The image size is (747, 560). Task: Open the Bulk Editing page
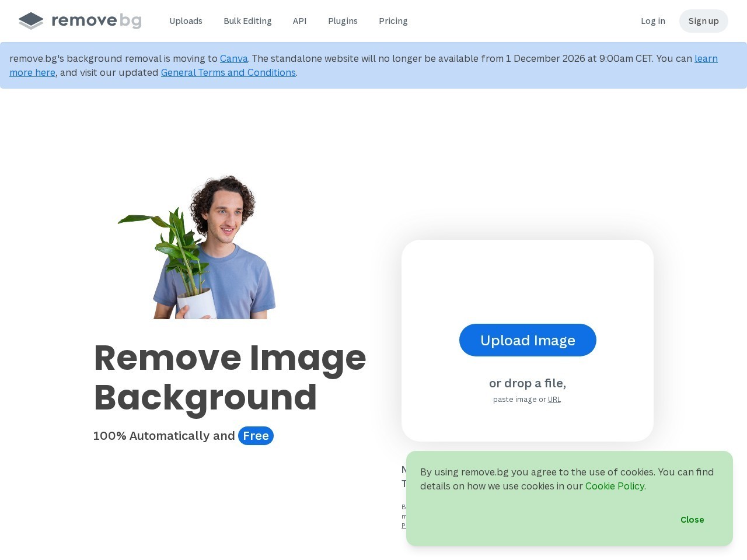click(x=247, y=21)
